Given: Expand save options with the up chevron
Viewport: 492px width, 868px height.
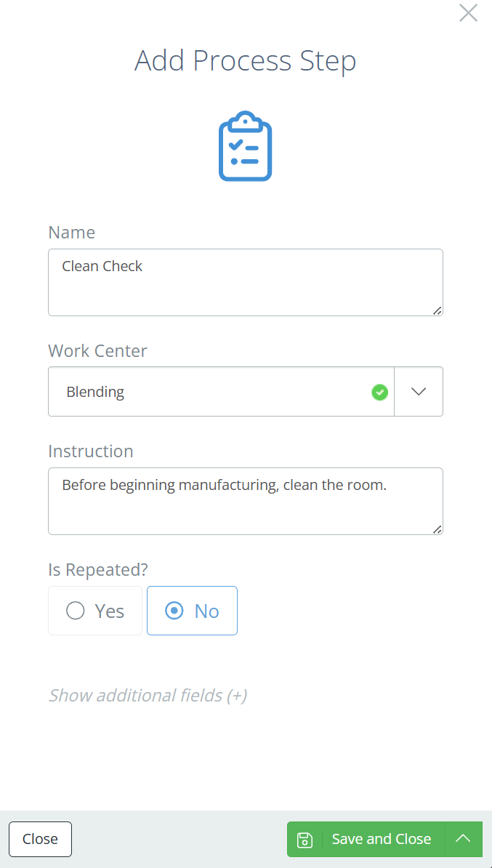Looking at the screenshot, I should point(463,839).
